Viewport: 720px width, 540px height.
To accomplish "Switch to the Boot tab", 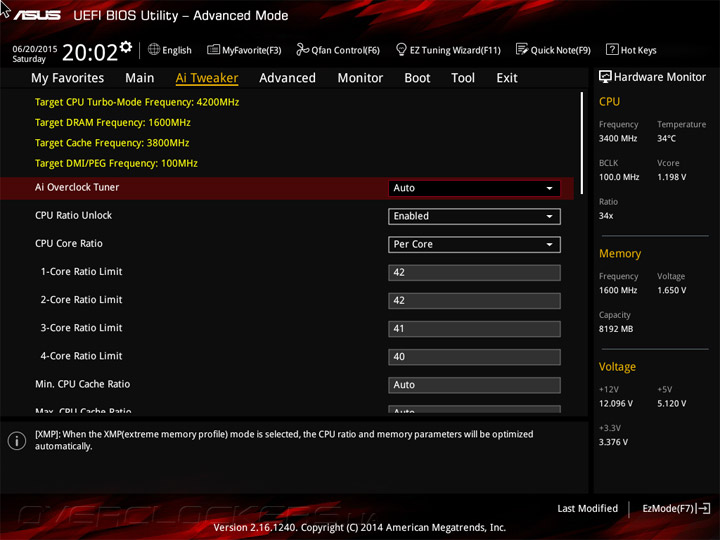I will pyautogui.click(x=417, y=78).
